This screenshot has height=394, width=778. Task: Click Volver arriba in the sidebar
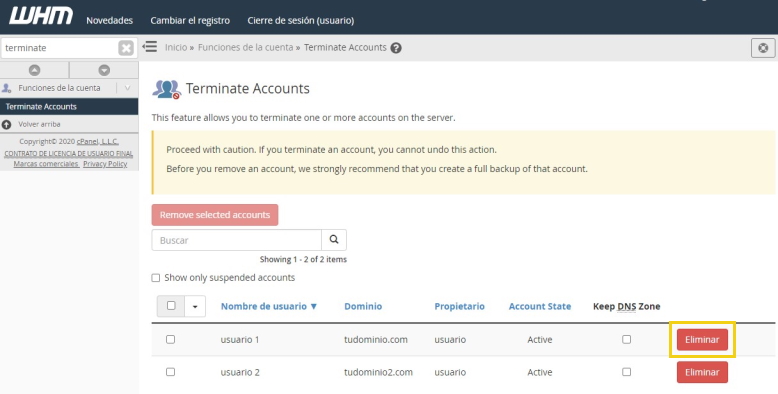(39, 125)
